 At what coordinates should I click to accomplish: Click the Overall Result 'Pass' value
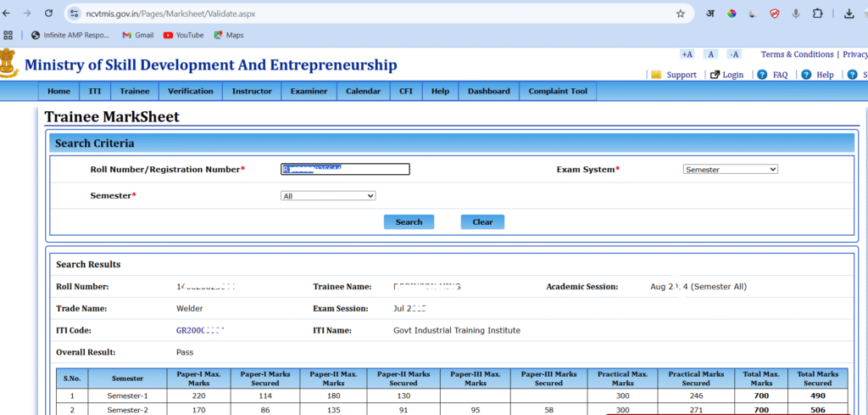coord(185,352)
